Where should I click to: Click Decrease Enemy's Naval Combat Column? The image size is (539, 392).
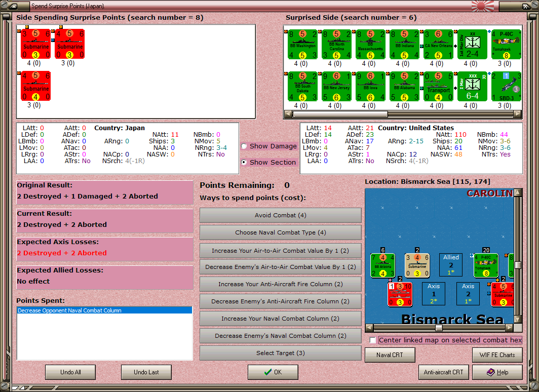click(281, 336)
